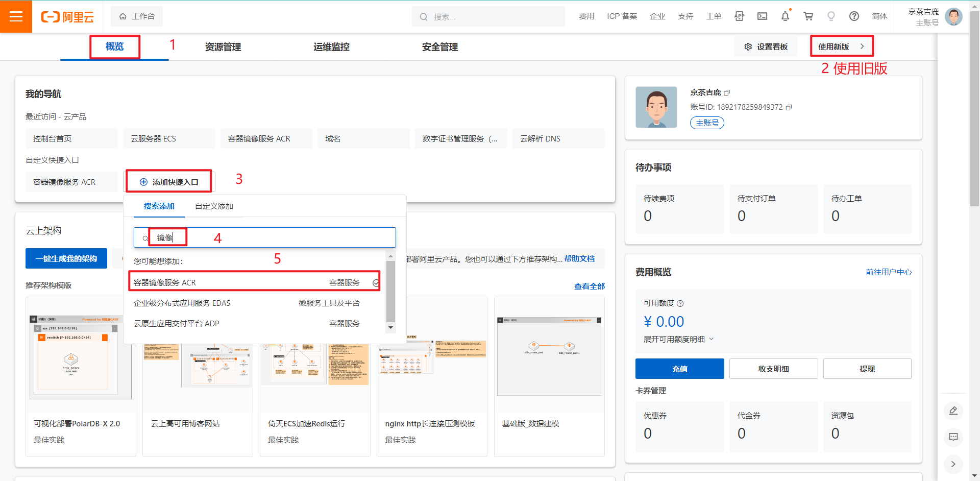The width and height of the screenshot is (980, 481).
Task: Open the account avatar menu
Action: coord(953,16)
